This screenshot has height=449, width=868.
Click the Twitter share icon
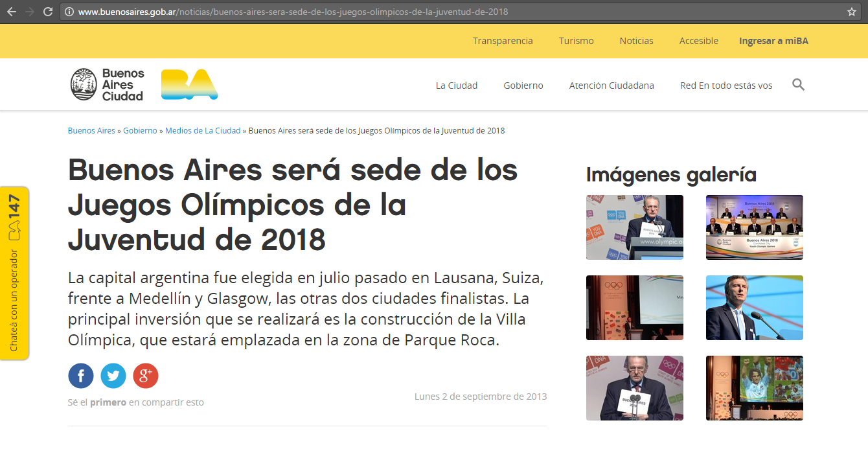click(x=113, y=376)
